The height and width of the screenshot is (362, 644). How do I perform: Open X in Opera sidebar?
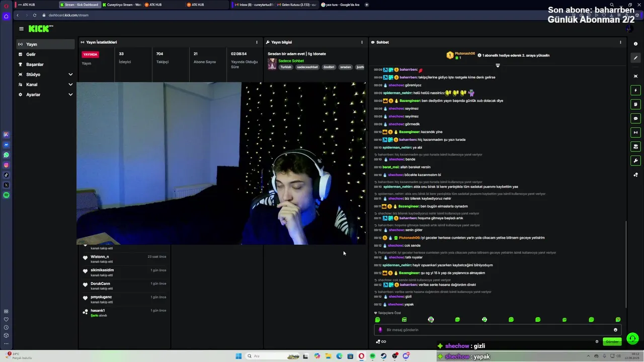6,185
